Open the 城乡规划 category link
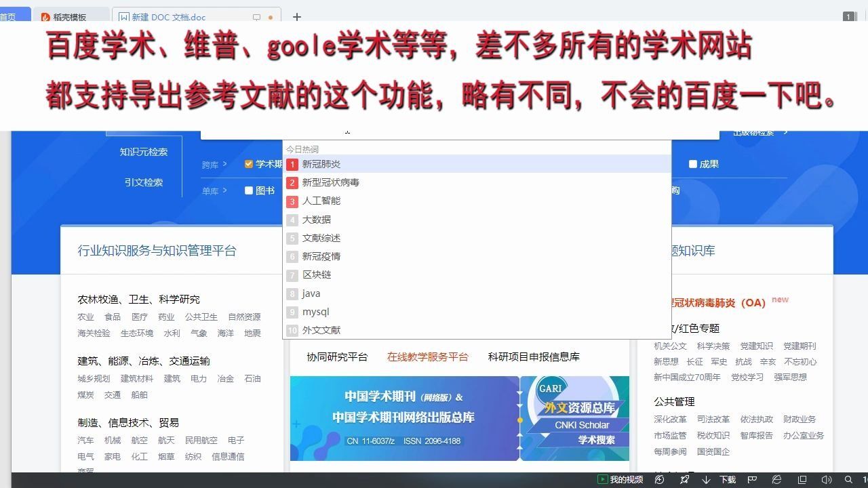 point(94,378)
